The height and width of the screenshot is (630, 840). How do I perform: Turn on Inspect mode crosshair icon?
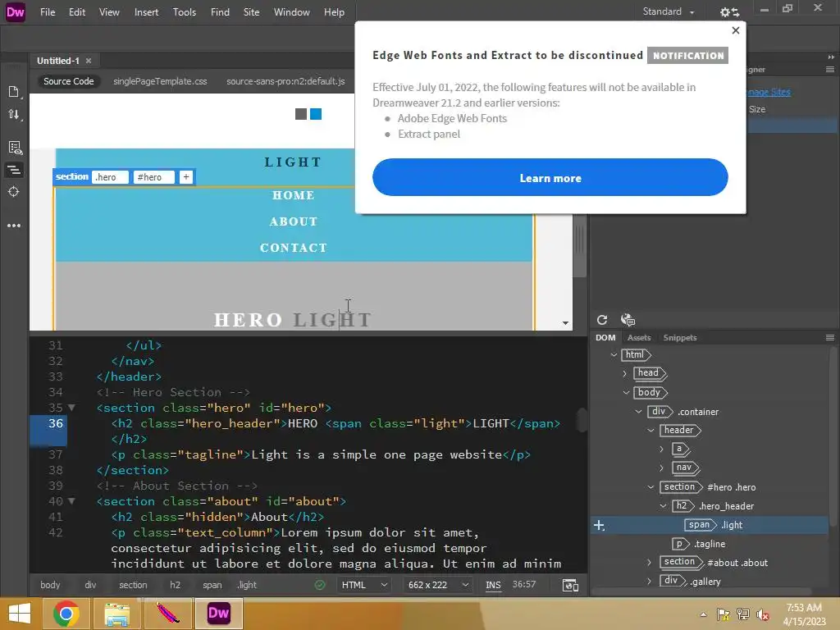14,192
